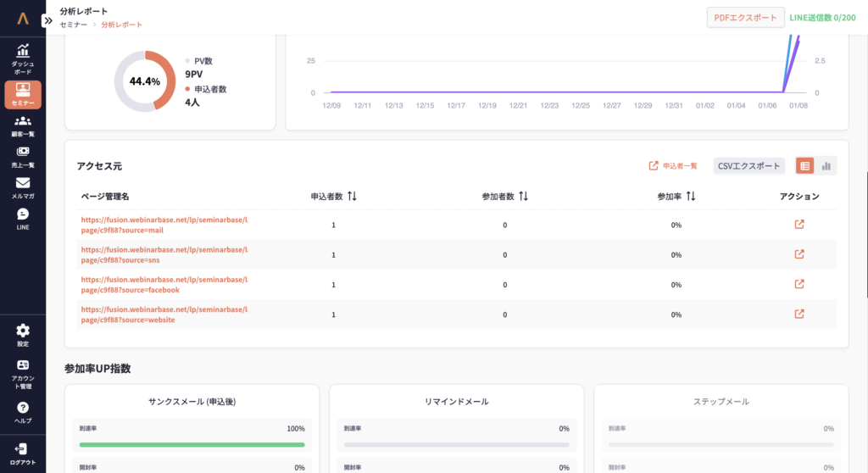Click the CSVエクスポート button
This screenshot has width=868, height=473.
[748, 166]
